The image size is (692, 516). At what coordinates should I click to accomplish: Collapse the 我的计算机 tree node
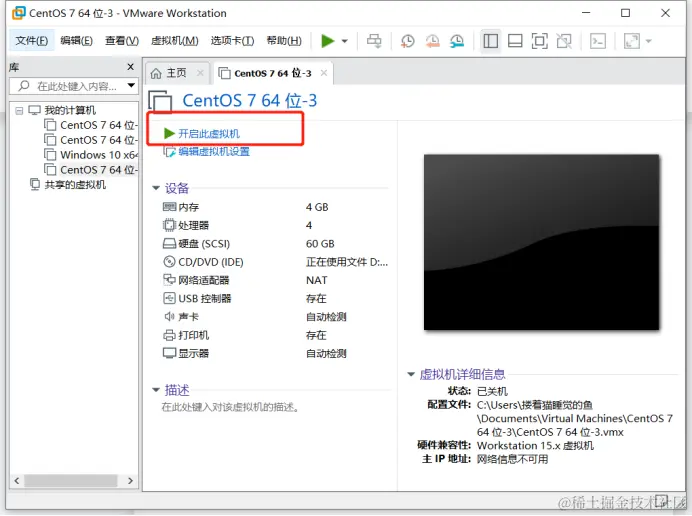(x=19, y=110)
